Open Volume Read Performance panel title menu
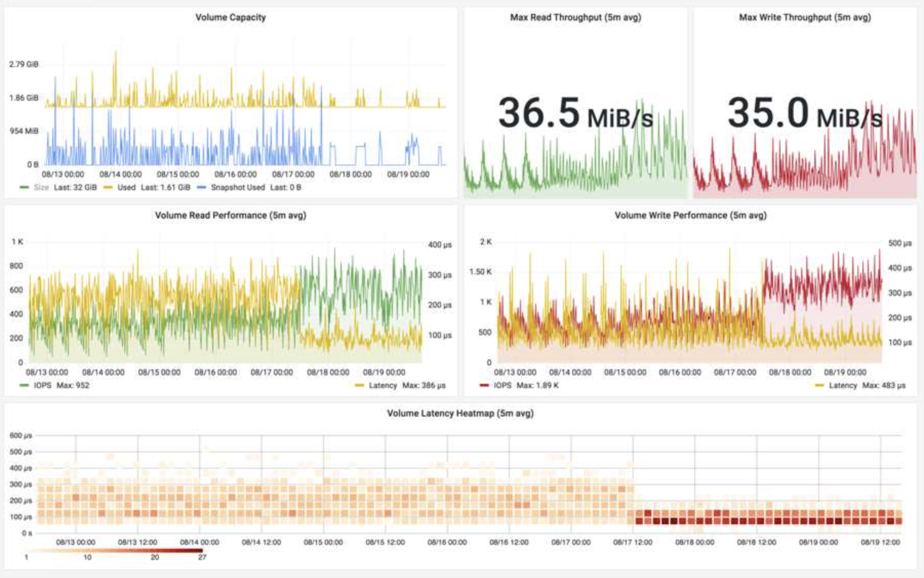This screenshot has width=924, height=578. (x=230, y=215)
